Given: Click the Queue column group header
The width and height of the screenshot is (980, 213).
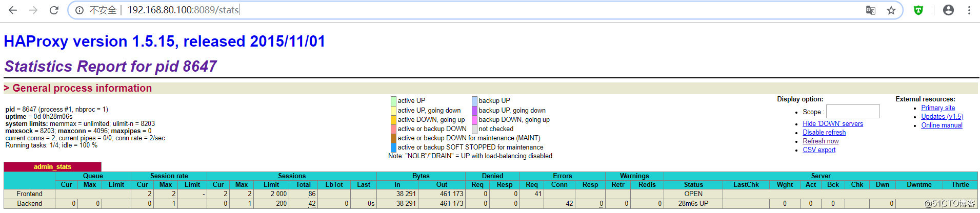Looking at the screenshot, I should pyautogui.click(x=93, y=176).
